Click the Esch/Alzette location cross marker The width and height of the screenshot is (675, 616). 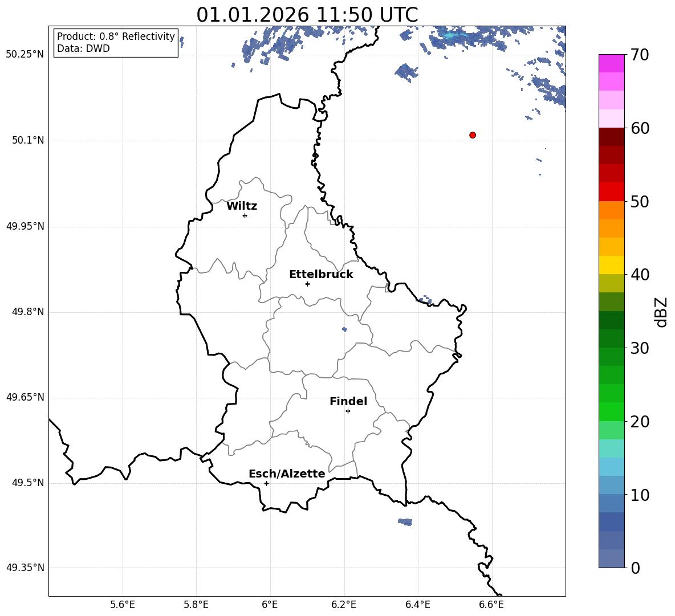pos(266,483)
